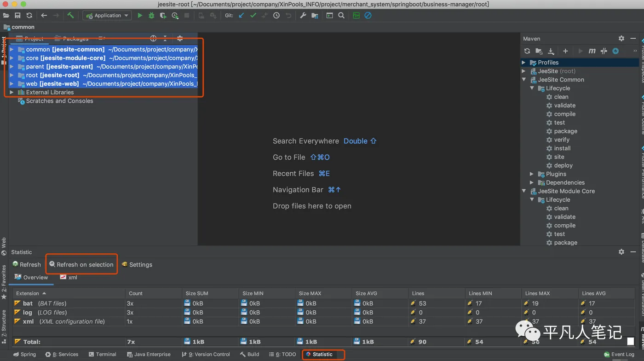The width and height of the screenshot is (644, 361).
Task: Open the Event Log
Action: click(619, 355)
